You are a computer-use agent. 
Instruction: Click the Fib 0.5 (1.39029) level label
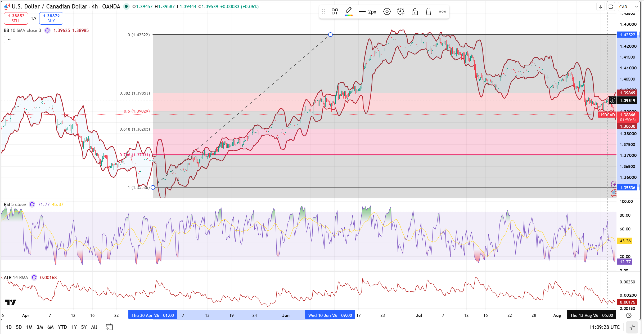pyautogui.click(x=137, y=111)
